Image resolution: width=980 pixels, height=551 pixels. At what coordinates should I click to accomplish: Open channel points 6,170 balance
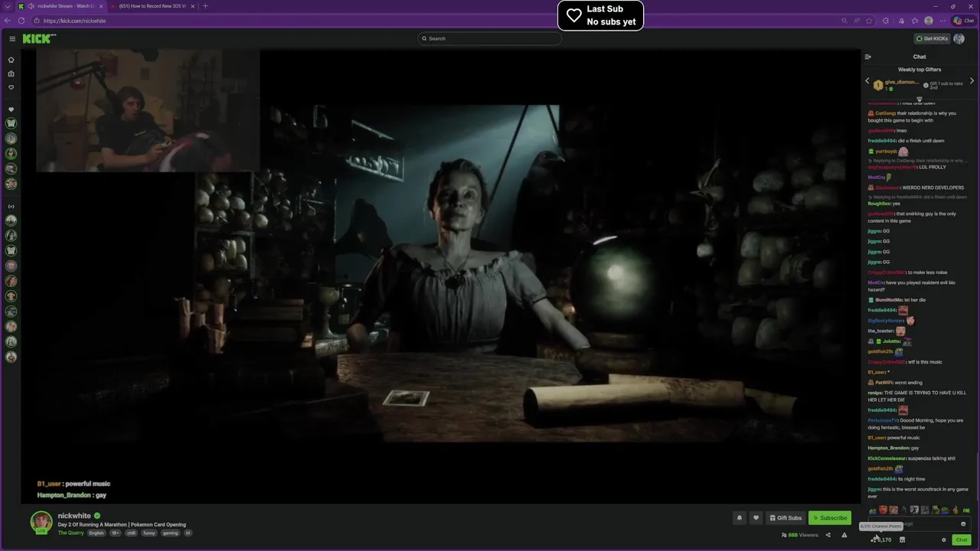[881, 540]
